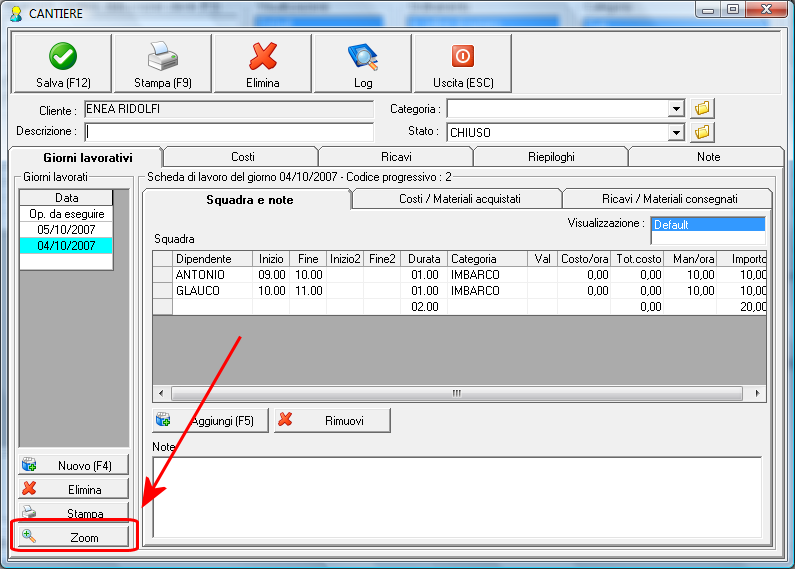
Task: Click the green checkmark Salva icon
Action: tap(63, 56)
